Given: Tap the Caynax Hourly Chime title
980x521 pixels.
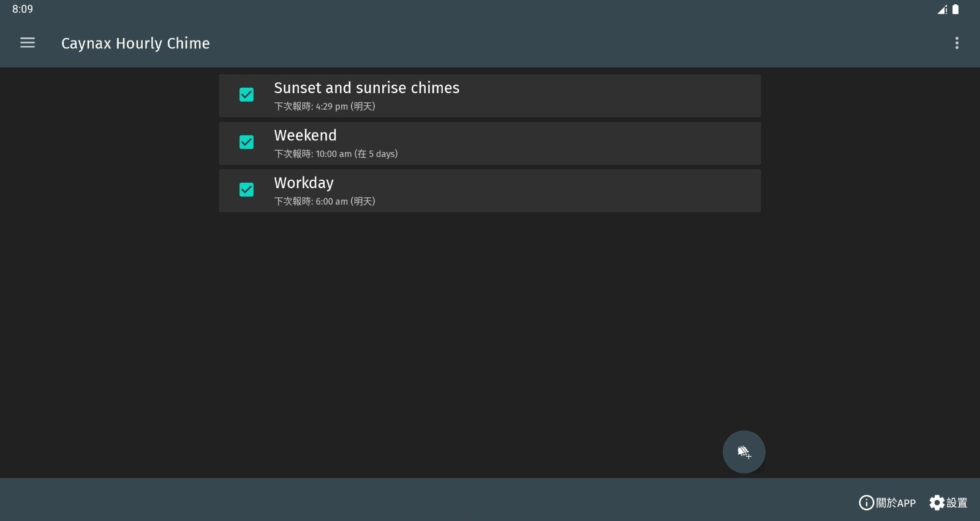Looking at the screenshot, I should (x=135, y=44).
